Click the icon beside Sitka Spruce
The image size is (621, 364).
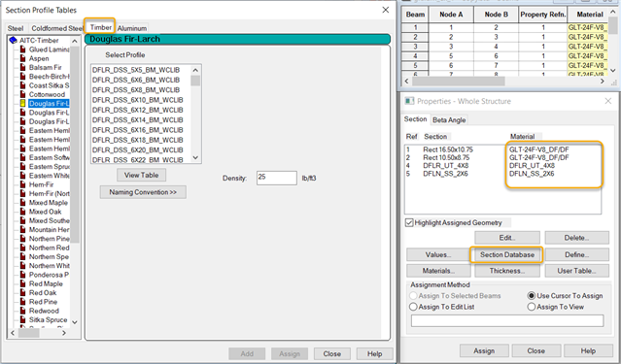(23, 319)
